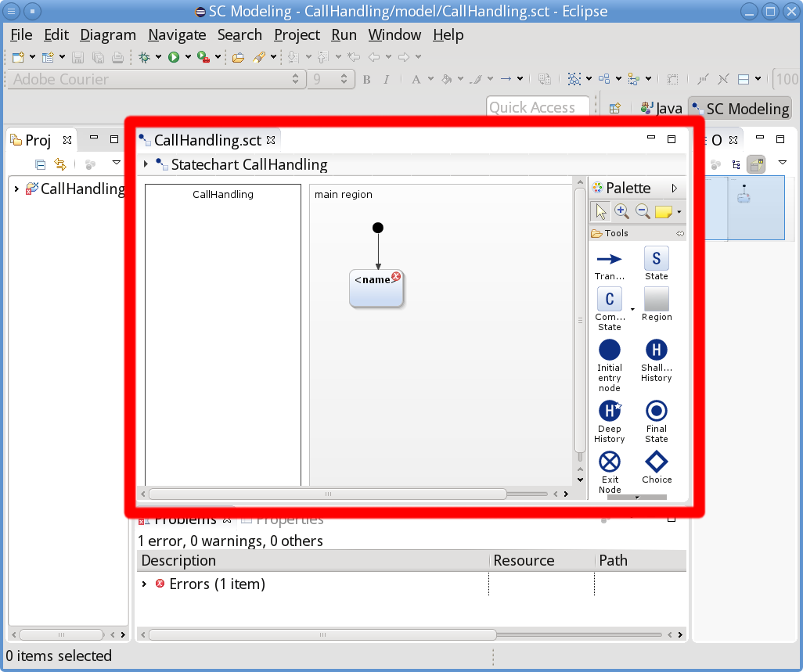Viewport: 803px width, 672px height.
Task: Select the Choice tool in the palette
Action: pyautogui.click(x=657, y=467)
